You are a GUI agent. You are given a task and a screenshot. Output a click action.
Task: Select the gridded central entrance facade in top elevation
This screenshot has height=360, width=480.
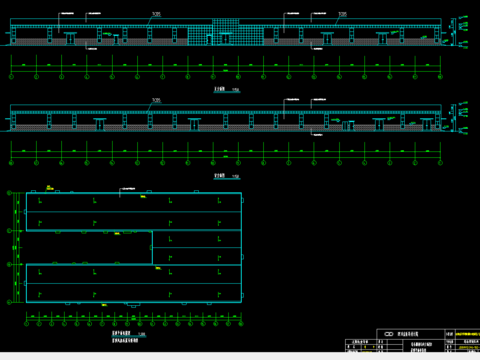[226, 32]
